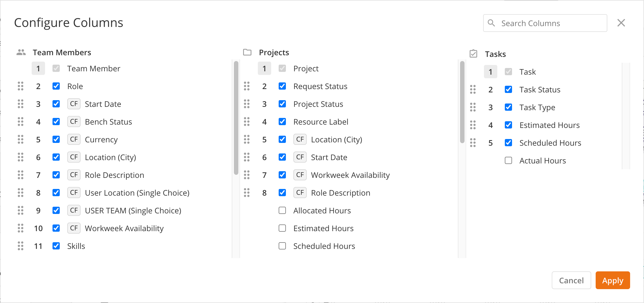
Task: Uncheck Projects Location (City) checkbox
Action: [x=282, y=139]
